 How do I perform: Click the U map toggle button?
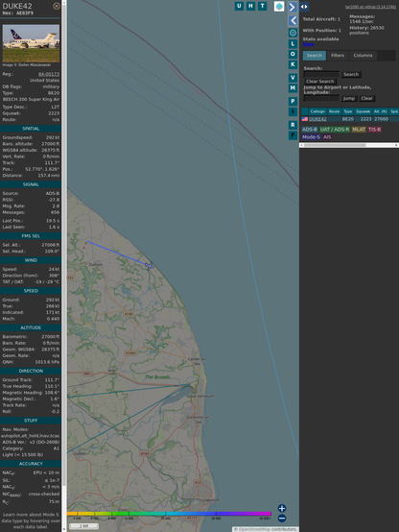click(x=239, y=6)
